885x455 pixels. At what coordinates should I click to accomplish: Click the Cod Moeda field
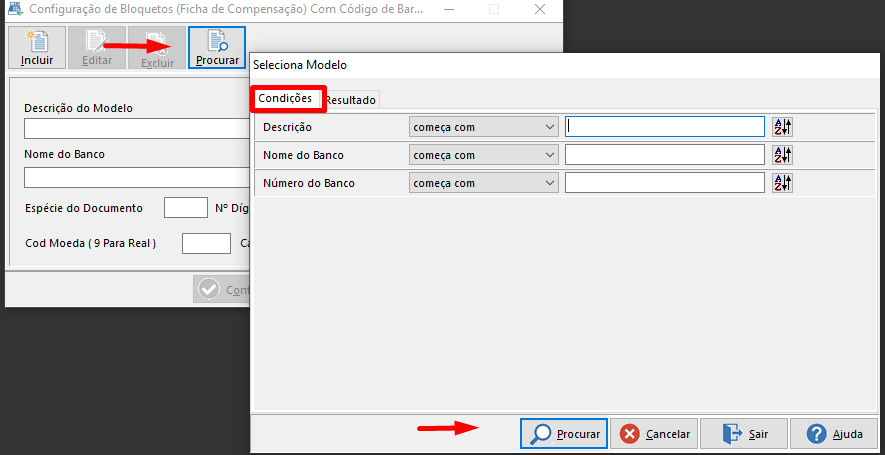click(x=206, y=243)
